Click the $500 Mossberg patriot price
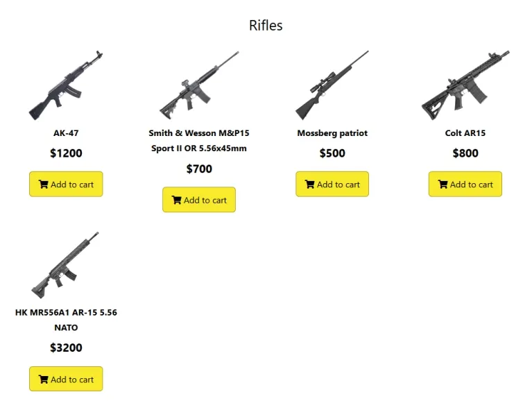 point(332,153)
